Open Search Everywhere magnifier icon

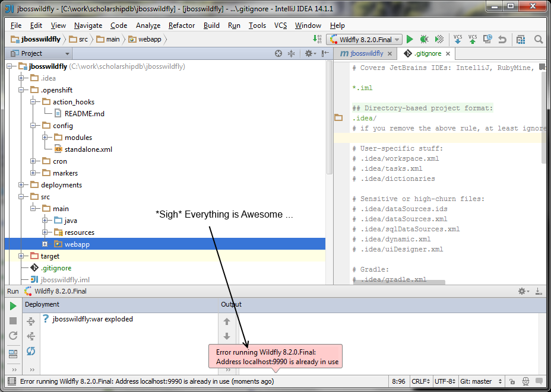(x=539, y=39)
